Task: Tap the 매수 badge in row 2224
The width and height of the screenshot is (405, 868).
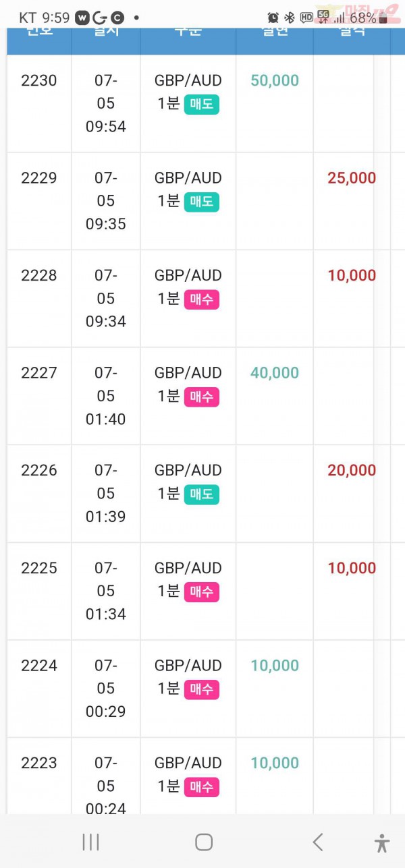Action: click(x=201, y=689)
